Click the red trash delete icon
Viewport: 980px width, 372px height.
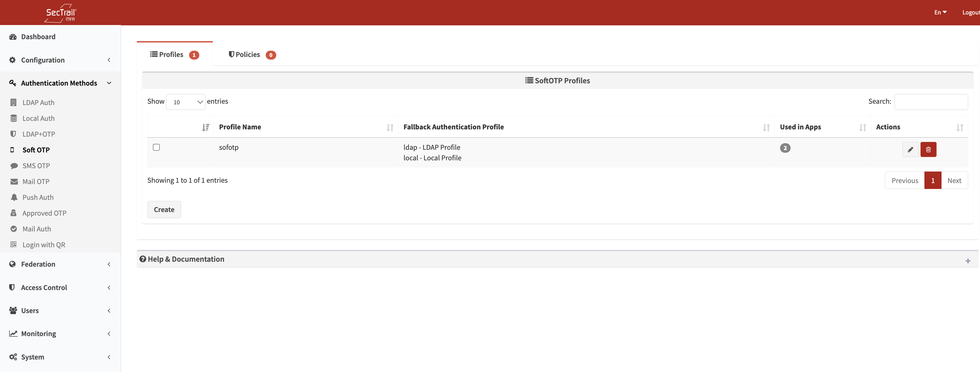(x=928, y=149)
